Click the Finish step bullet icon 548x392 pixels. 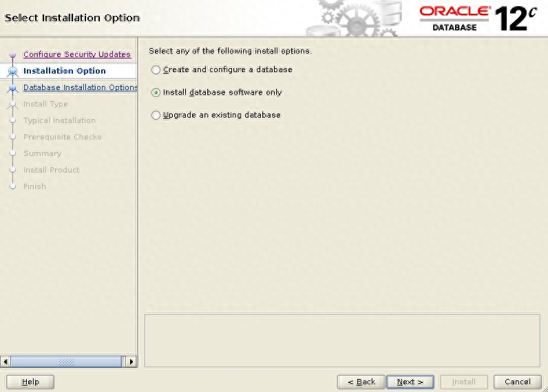coord(12,186)
